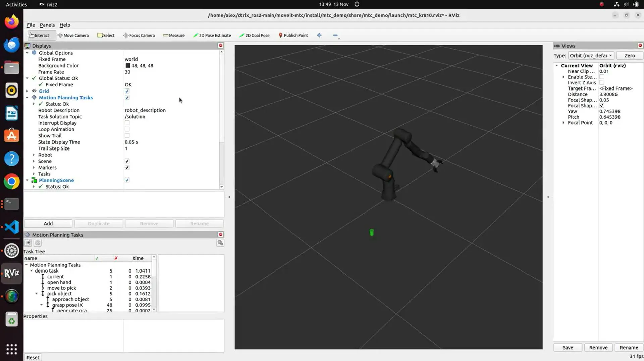Activate the Move Camera tool
The image size is (644, 361).
coord(73,35)
